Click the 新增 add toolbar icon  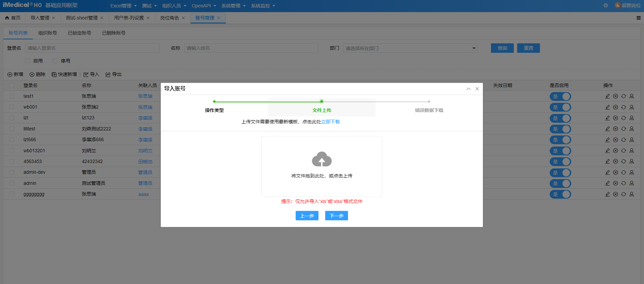point(10,75)
